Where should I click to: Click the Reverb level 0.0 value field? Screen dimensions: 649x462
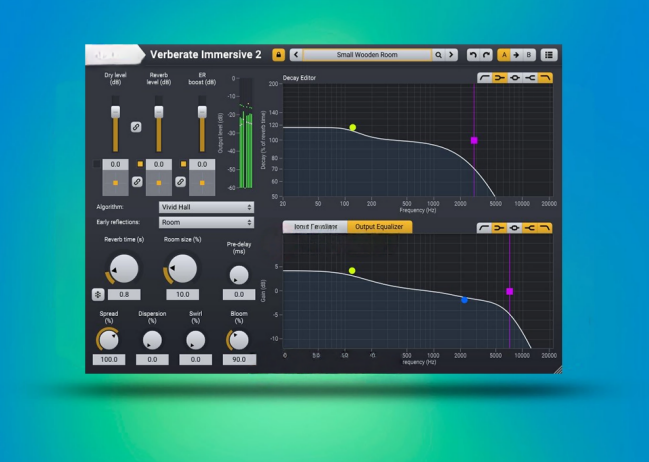(x=159, y=164)
